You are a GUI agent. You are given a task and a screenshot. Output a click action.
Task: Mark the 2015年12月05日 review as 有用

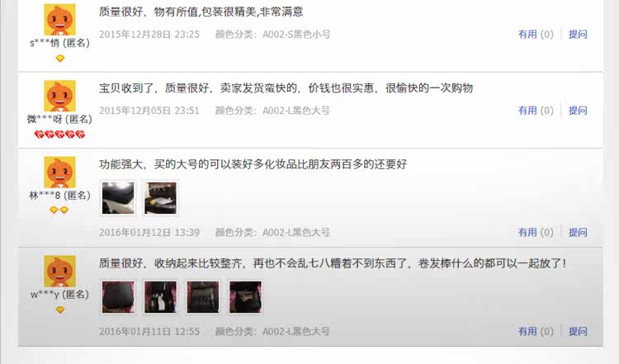[536, 111]
